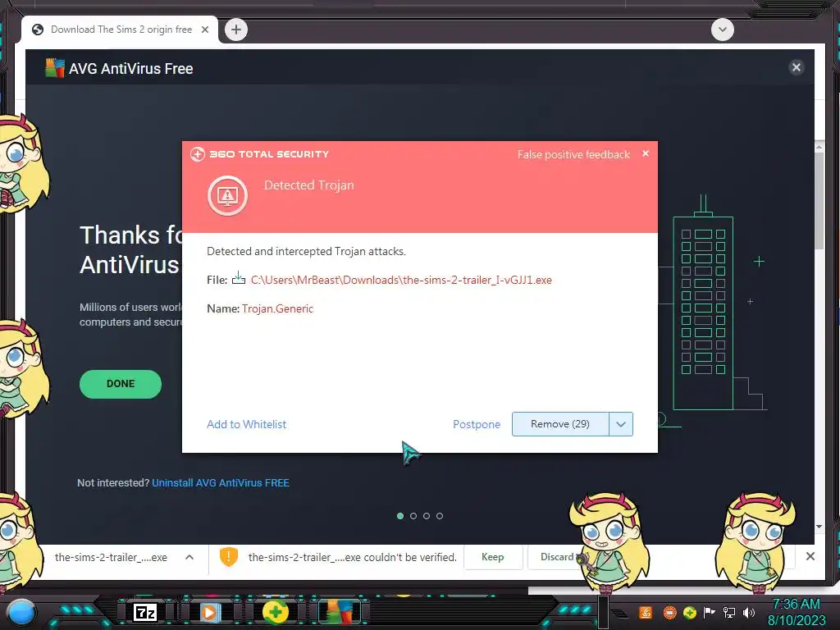
Task: Open 360 Total Security from the taskbar
Action: [x=276, y=612]
